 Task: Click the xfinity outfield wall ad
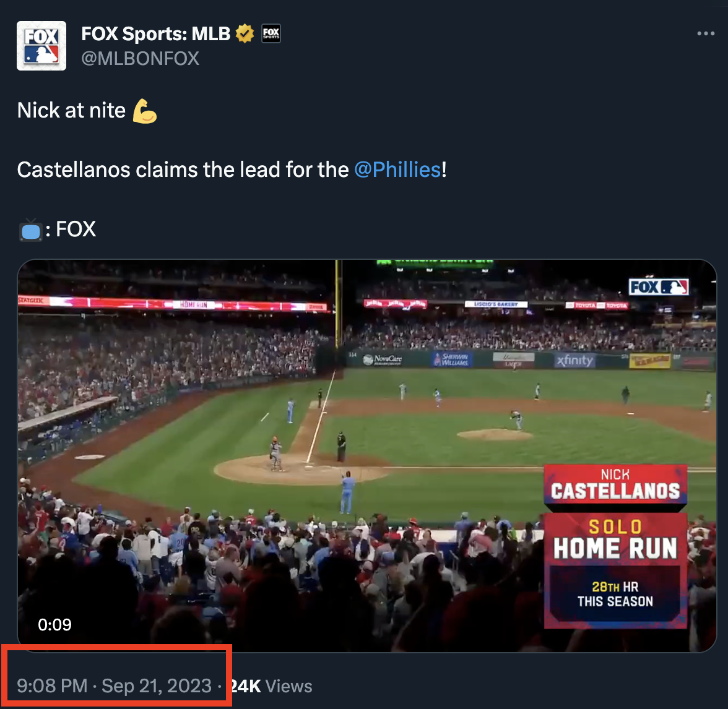[574, 360]
